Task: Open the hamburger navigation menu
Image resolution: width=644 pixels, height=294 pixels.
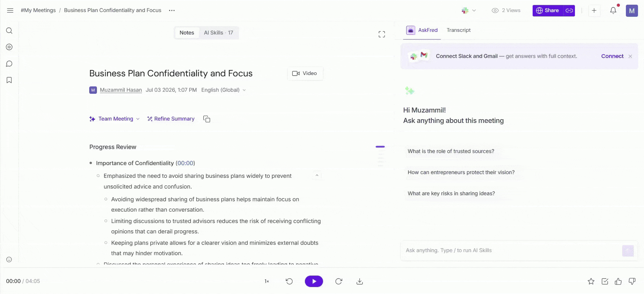Action: pos(10,10)
